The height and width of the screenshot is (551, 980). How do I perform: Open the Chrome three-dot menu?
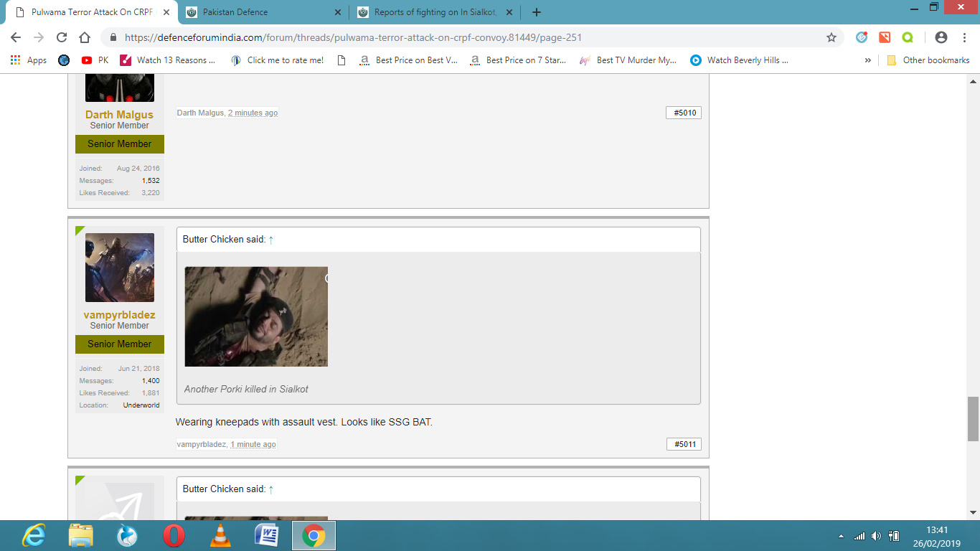pyautogui.click(x=963, y=37)
